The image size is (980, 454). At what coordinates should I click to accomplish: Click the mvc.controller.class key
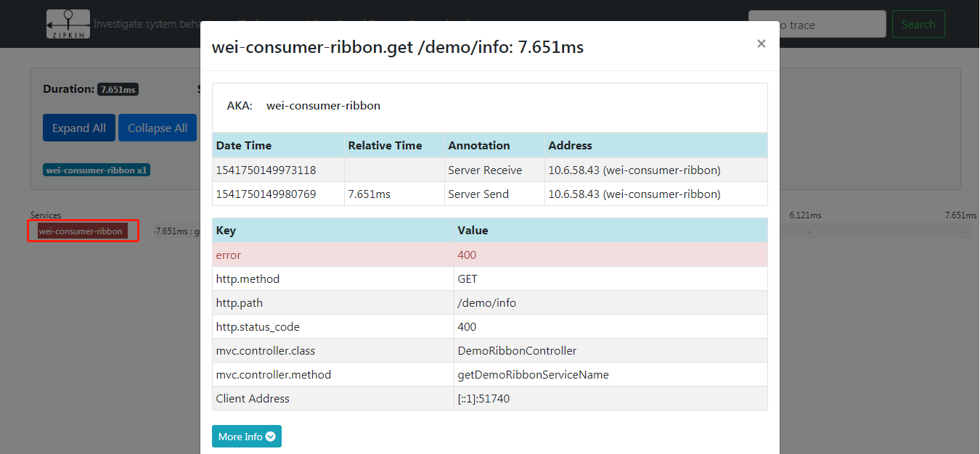pos(333,350)
